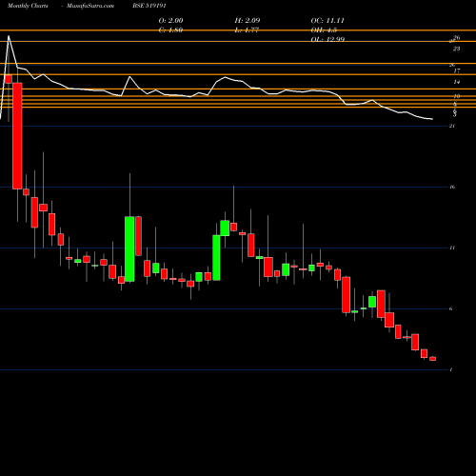
Task: Click the price axis label '21'
Action: click(452, 126)
